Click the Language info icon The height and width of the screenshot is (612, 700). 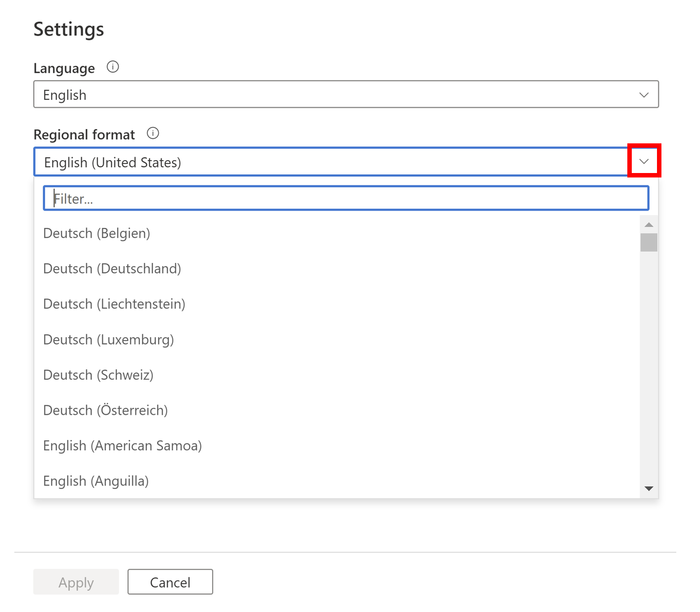tap(113, 67)
